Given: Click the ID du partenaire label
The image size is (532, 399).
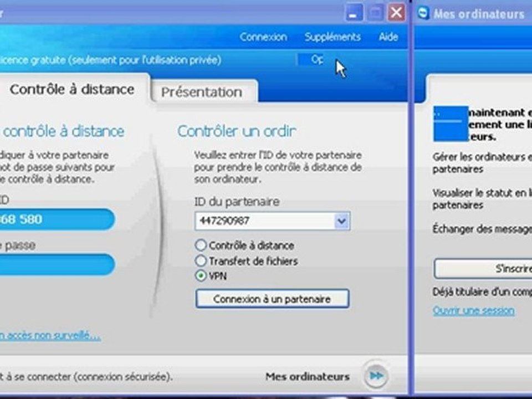Looking at the screenshot, I should coord(237,201).
